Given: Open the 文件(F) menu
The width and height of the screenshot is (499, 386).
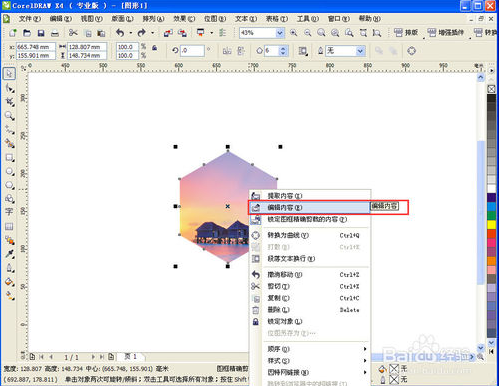Looking at the screenshot, I should coord(30,19).
